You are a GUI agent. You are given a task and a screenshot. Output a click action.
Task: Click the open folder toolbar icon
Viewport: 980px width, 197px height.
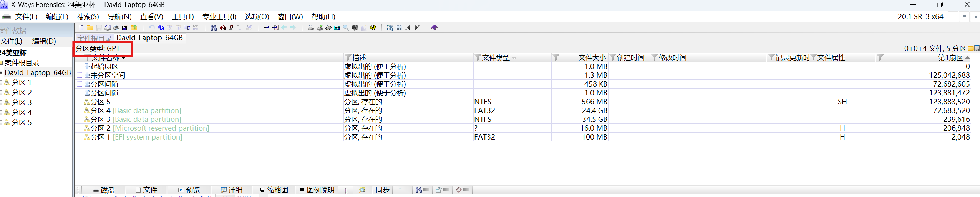tap(90, 27)
